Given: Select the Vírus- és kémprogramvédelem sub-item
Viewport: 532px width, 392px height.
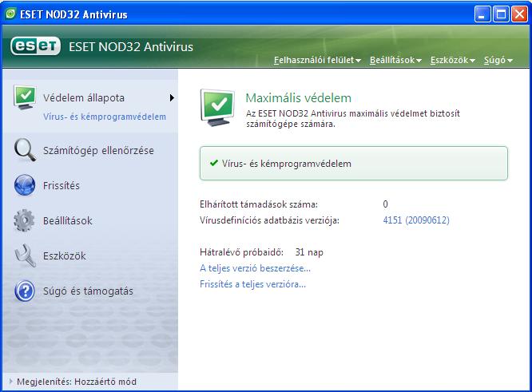Looking at the screenshot, I should [x=105, y=117].
